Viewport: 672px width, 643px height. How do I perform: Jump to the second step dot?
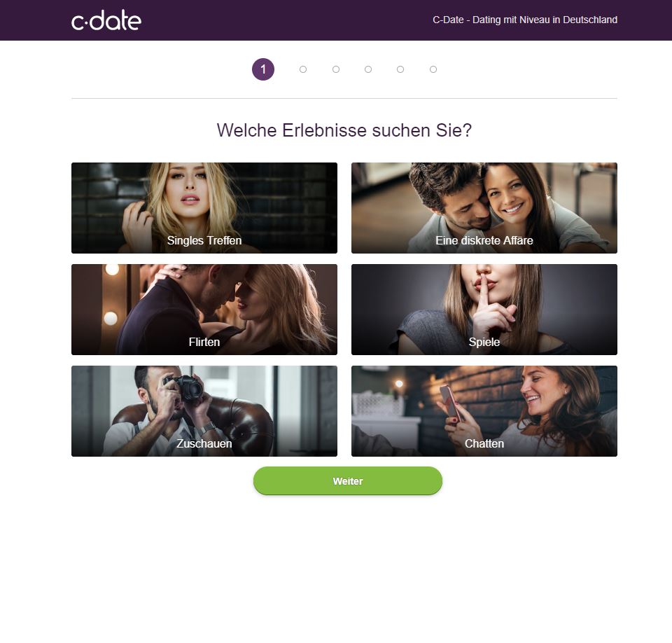point(303,69)
